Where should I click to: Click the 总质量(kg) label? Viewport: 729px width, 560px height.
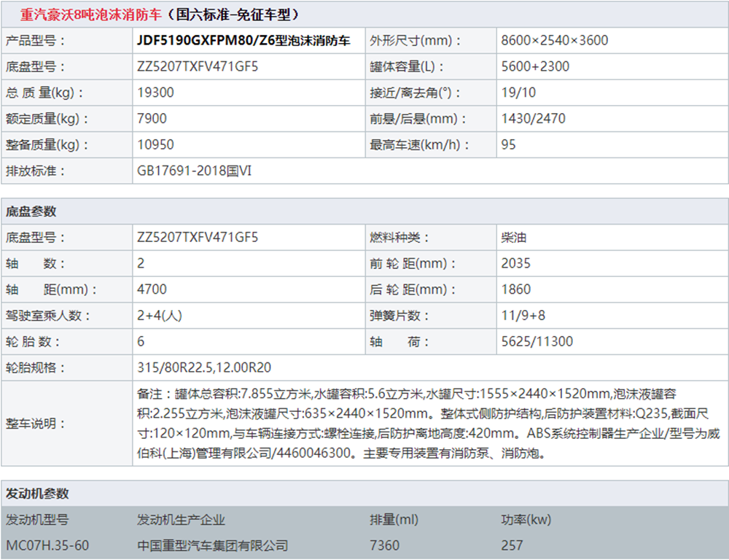click(x=44, y=93)
